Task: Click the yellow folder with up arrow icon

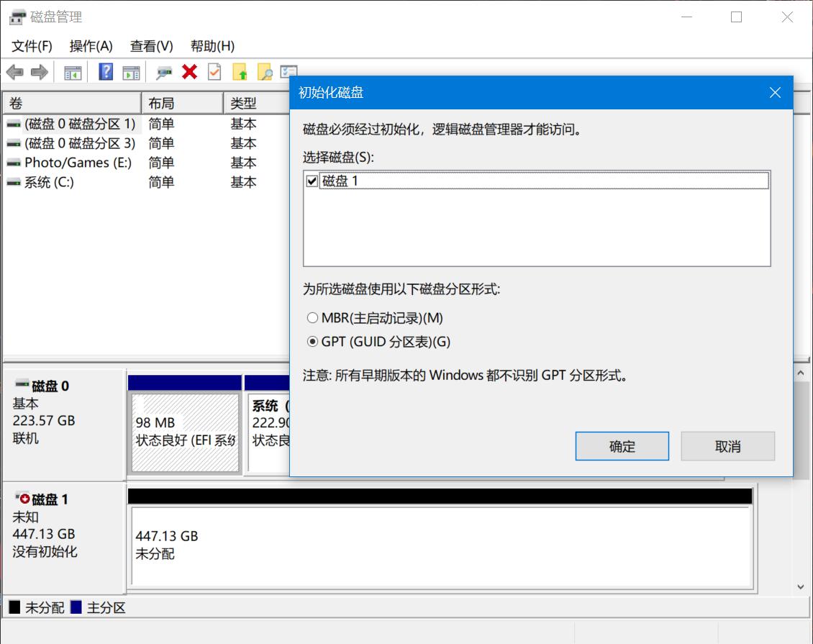Action: pos(240,72)
